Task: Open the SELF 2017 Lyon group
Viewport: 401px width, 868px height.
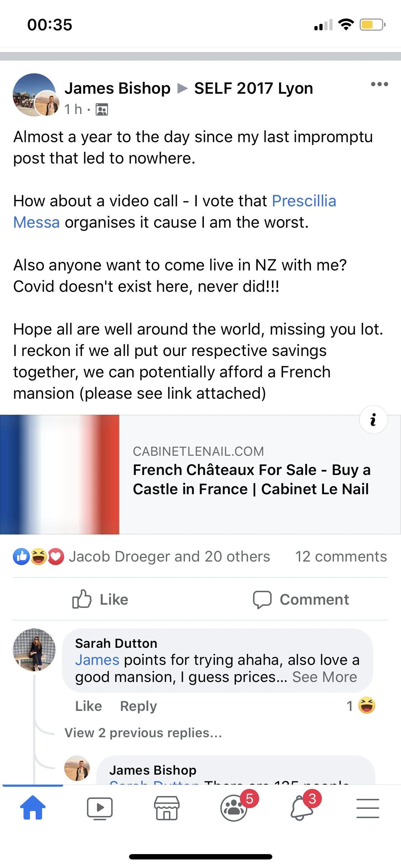Action: click(253, 88)
